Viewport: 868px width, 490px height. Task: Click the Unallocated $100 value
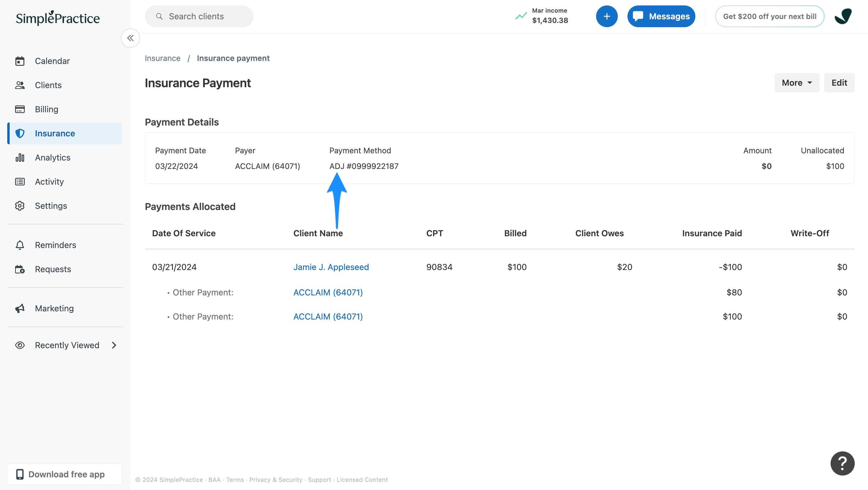835,166
